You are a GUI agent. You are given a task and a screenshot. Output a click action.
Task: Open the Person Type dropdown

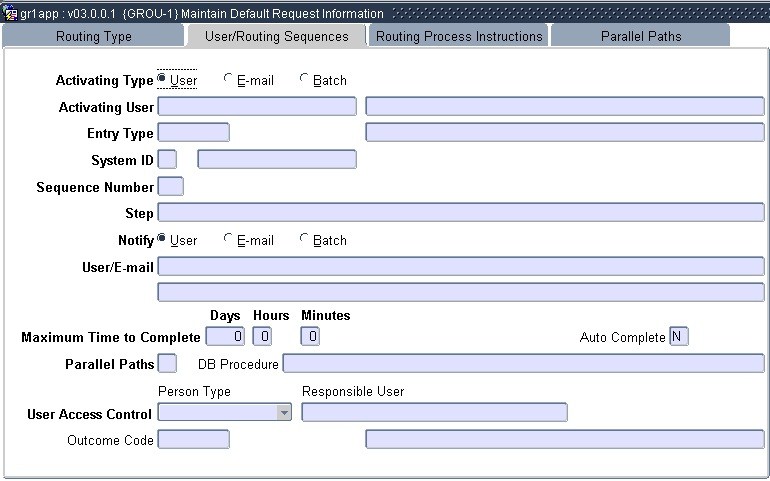pos(284,413)
